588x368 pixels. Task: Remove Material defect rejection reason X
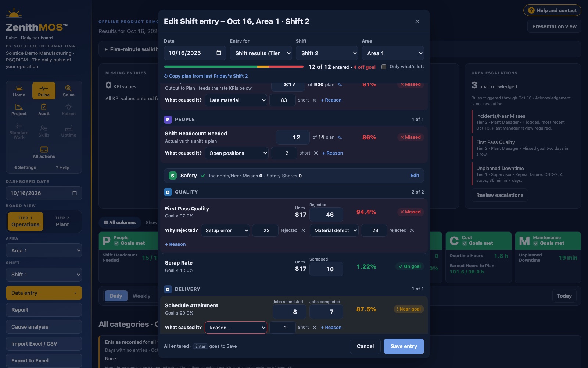pos(412,230)
